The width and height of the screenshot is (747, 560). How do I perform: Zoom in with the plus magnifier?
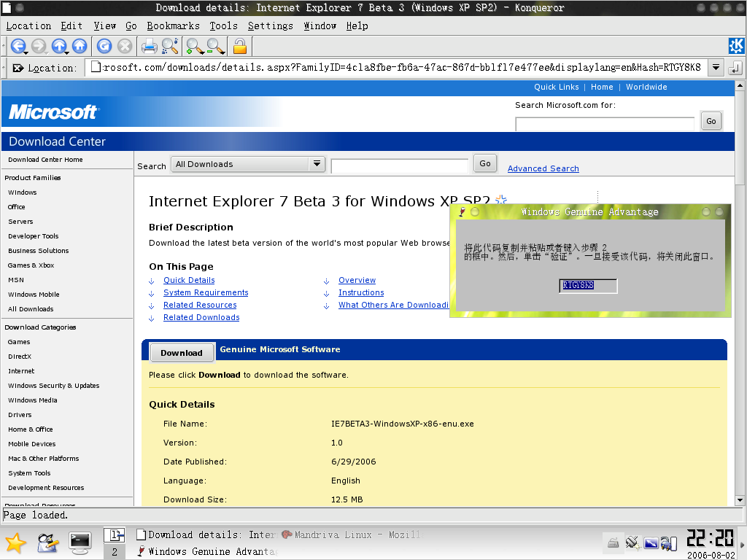click(x=194, y=46)
